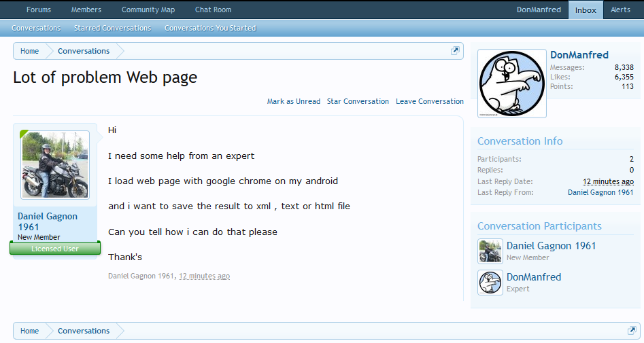The image size is (644, 343).
Task: Click the bottom breadcrumb popup arrow icon
Action: [x=632, y=331]
